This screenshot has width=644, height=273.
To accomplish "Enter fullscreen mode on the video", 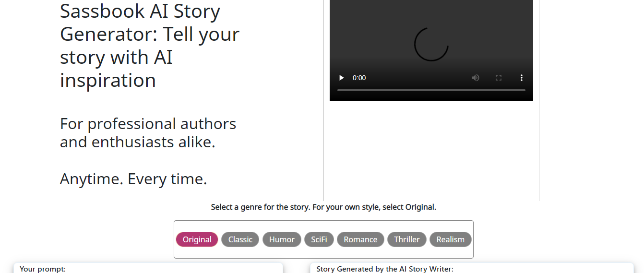I will pos(499,78).
